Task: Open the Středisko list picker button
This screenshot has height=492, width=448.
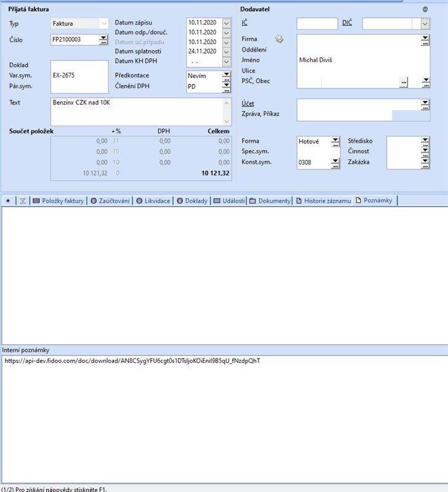Action: point(425,141)
